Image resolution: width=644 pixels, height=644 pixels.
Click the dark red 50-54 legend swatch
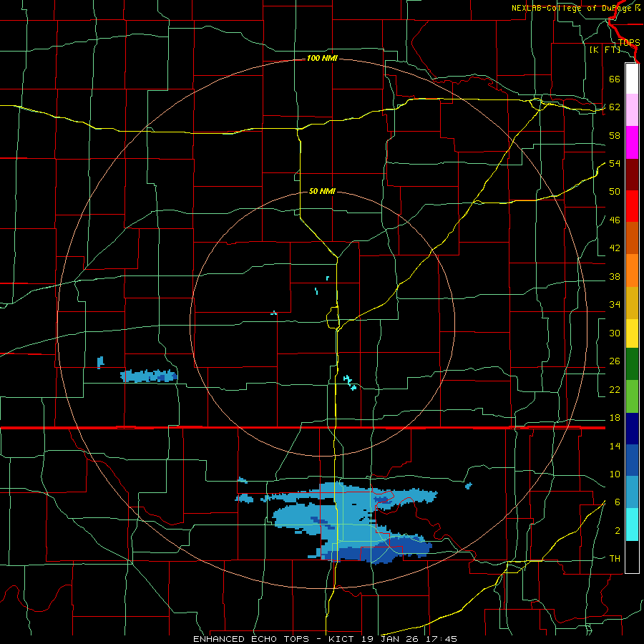pos(632,175)
